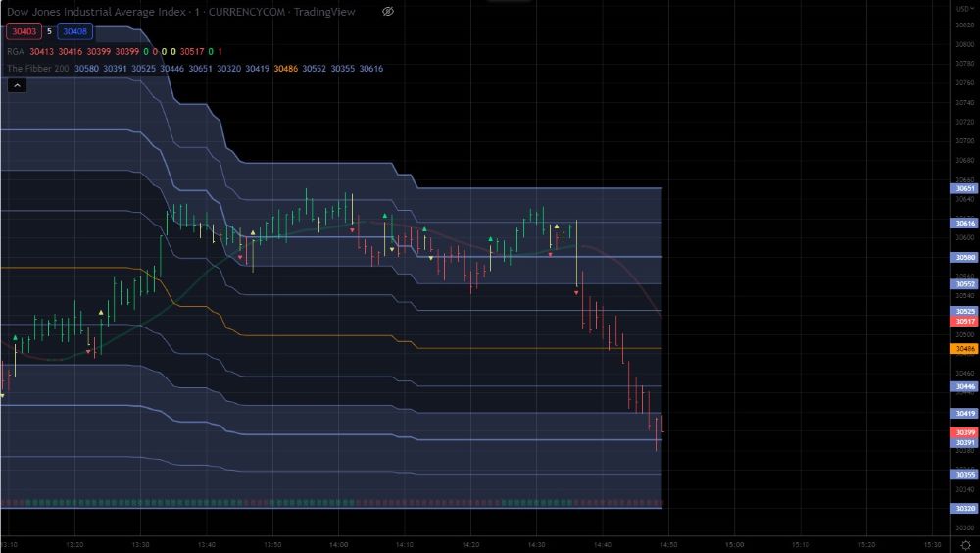Open the USD currency dropdown
Viewport: 980px width, 553px height.
click(963, 9)
